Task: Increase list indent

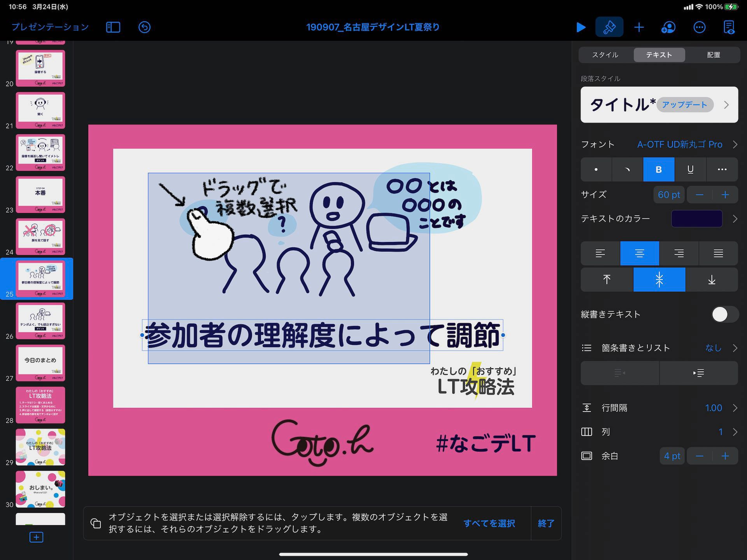Action: [x=699, y=373]
